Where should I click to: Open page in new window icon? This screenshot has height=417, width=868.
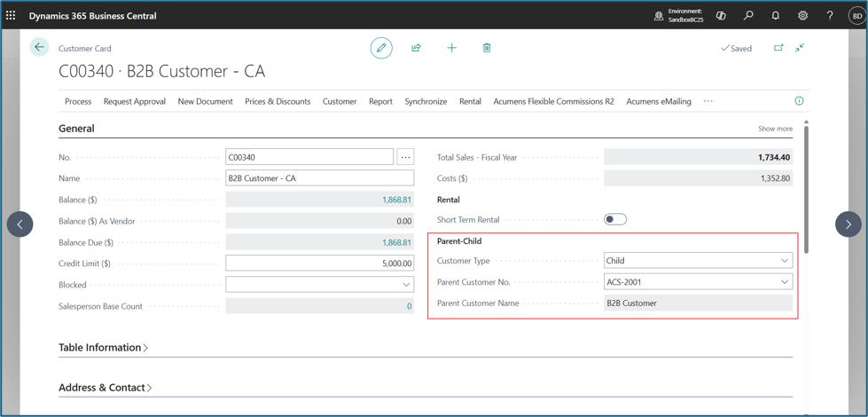[778, 48]
